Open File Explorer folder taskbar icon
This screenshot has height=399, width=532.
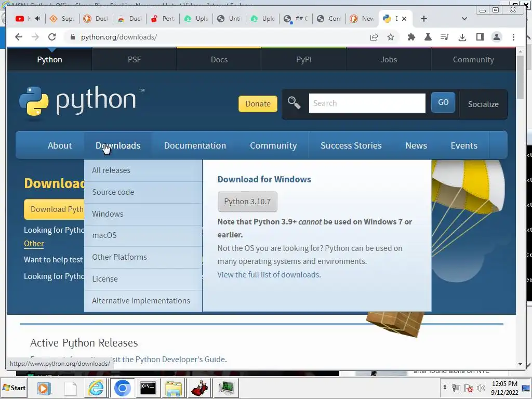[x=174, y=388]
